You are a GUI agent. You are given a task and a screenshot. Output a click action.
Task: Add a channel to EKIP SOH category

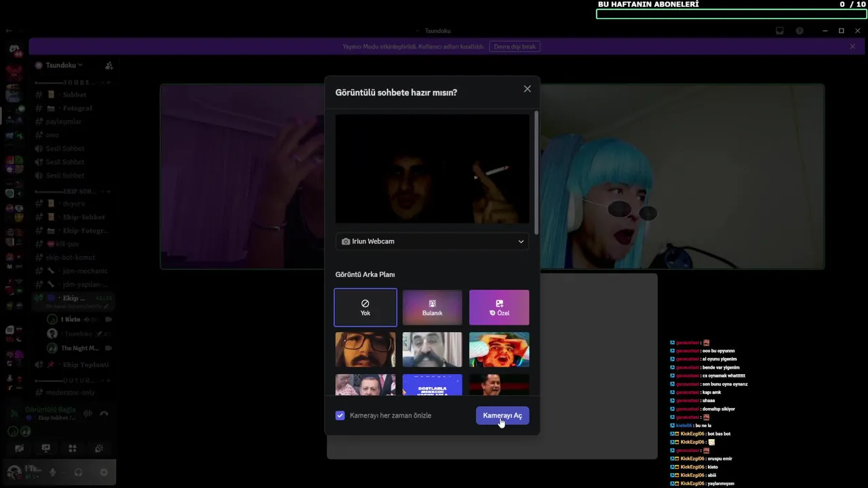pyautogui.click(x=110, y=191)
